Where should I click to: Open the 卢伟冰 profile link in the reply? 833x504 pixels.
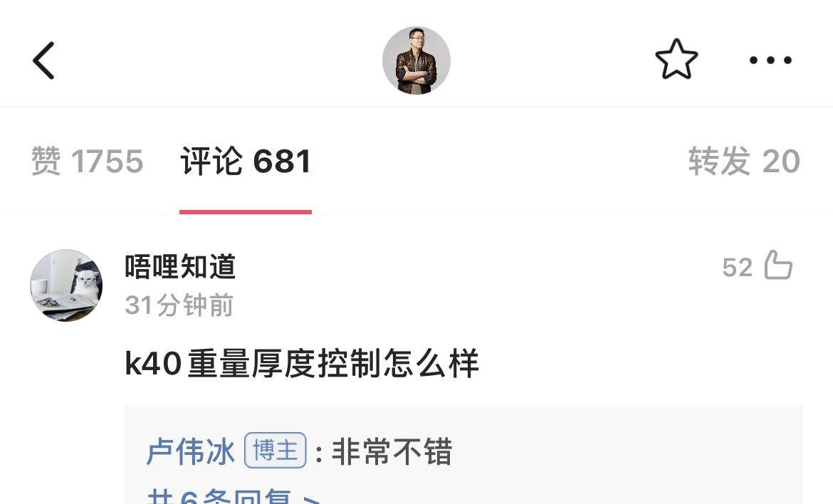[x=191, y=451]
